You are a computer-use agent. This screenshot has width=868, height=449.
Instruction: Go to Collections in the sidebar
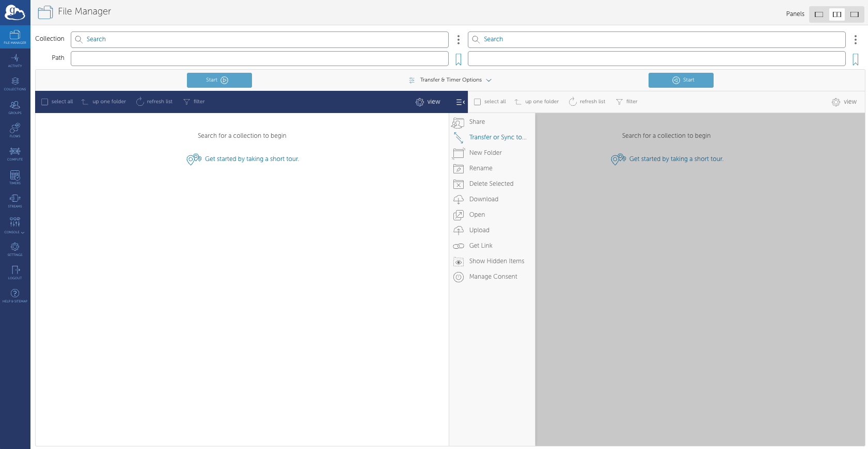pos(15,84)
